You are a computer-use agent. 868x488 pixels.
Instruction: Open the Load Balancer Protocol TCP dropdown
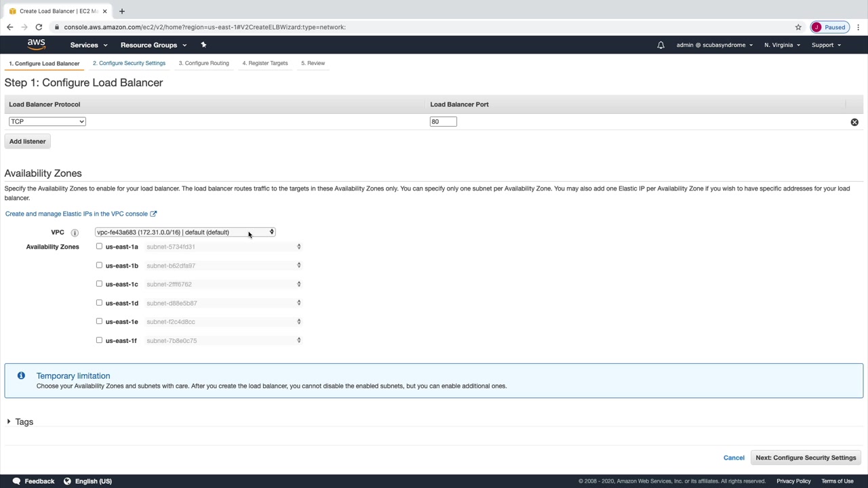(x=47, y=121)
